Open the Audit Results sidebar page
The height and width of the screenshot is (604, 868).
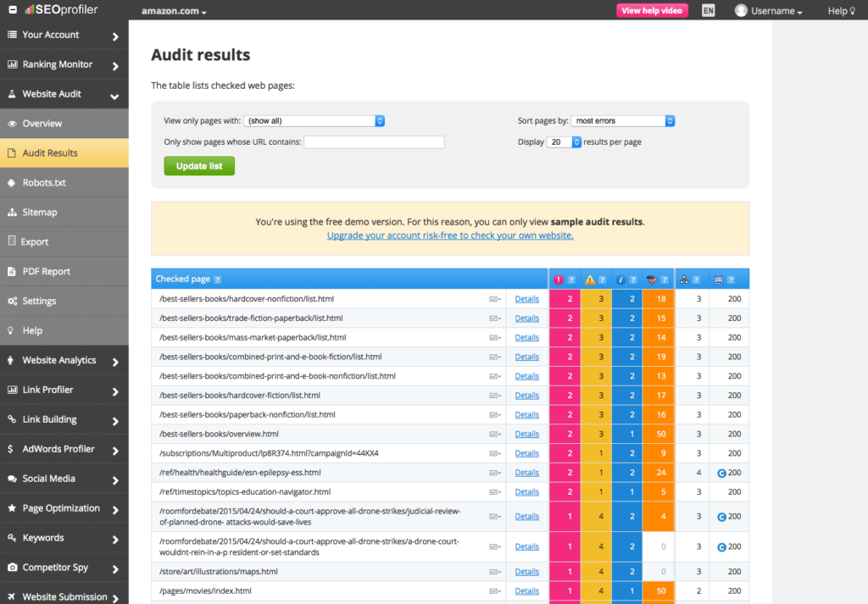coord(64,153)
